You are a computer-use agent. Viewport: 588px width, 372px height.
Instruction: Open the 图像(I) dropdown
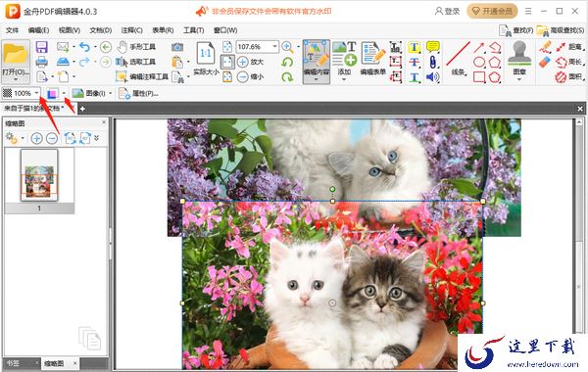[x=92, y=93]
